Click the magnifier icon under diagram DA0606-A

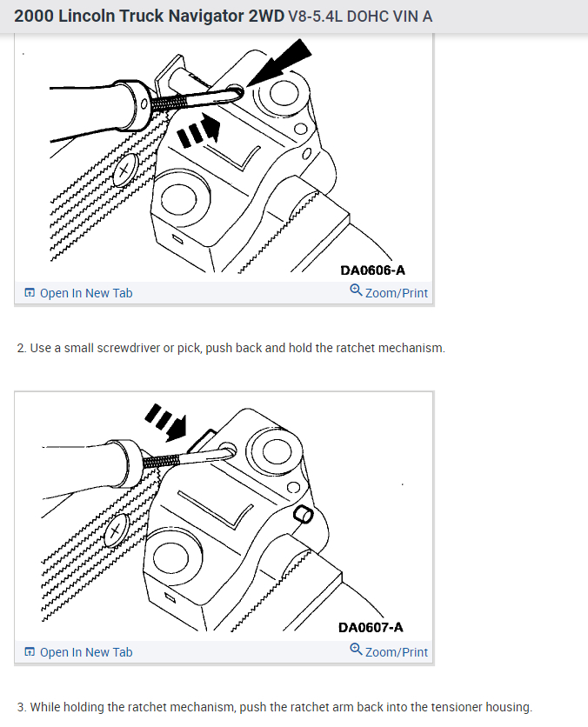[356, 290]
